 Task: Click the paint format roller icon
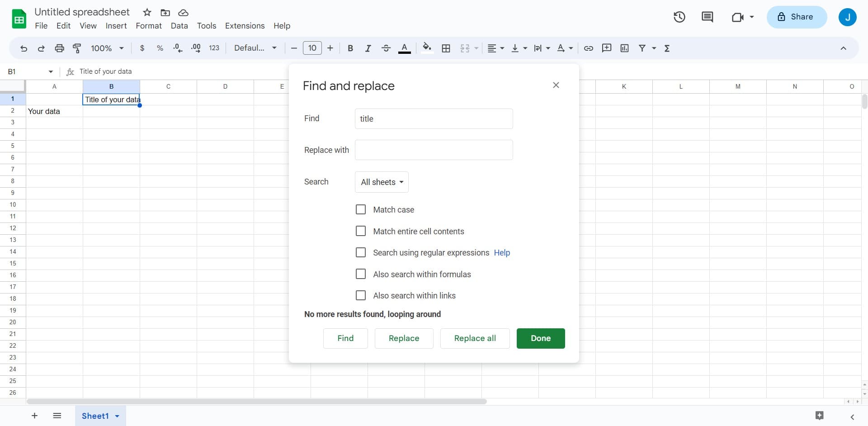[77, 48]
